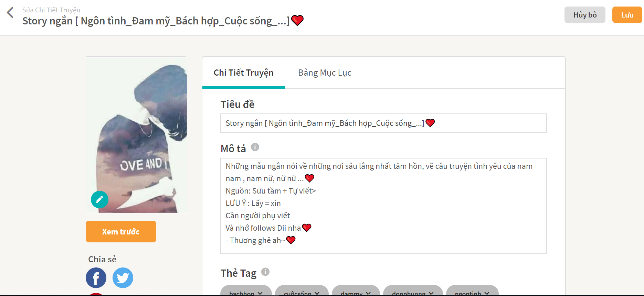Open the story cover image
The width and height of the screenshot is (644, 296).
click(136, 135)
